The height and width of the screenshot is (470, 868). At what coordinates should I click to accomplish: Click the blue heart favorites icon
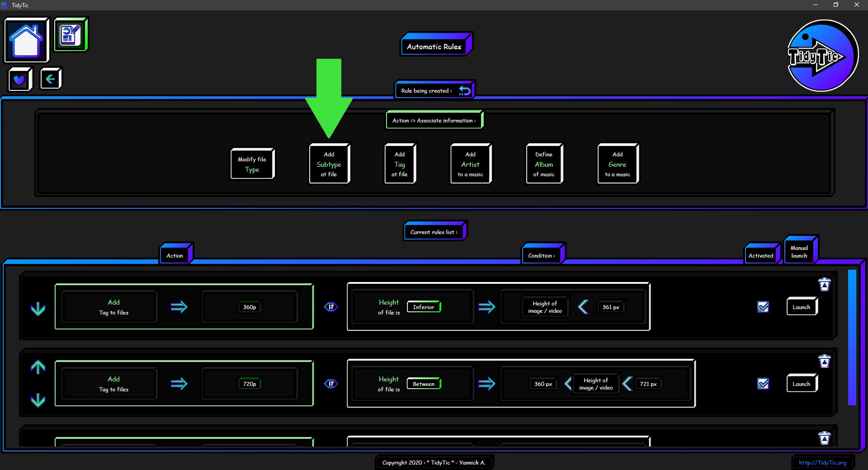(20, 80)
